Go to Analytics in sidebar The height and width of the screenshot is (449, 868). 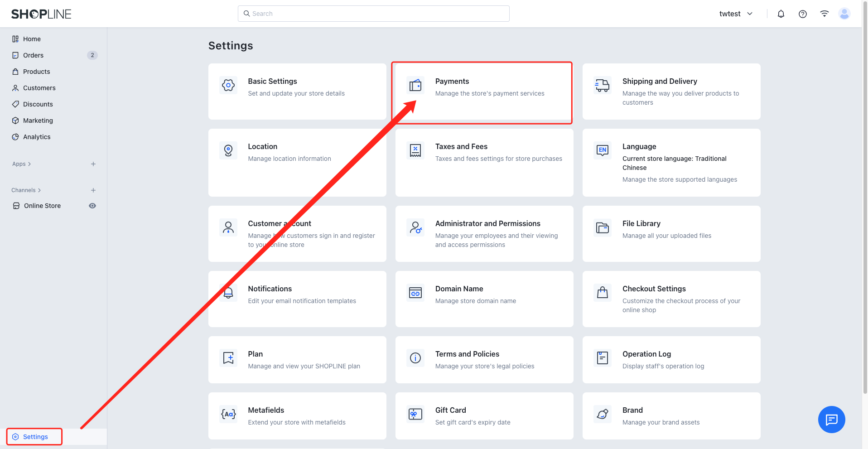click(37, 137)
